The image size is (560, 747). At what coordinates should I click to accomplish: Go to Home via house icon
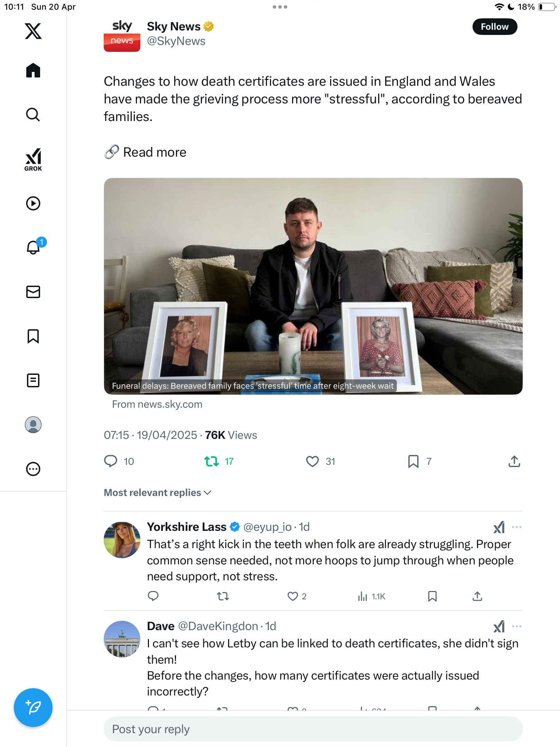[x=33, y=70]
